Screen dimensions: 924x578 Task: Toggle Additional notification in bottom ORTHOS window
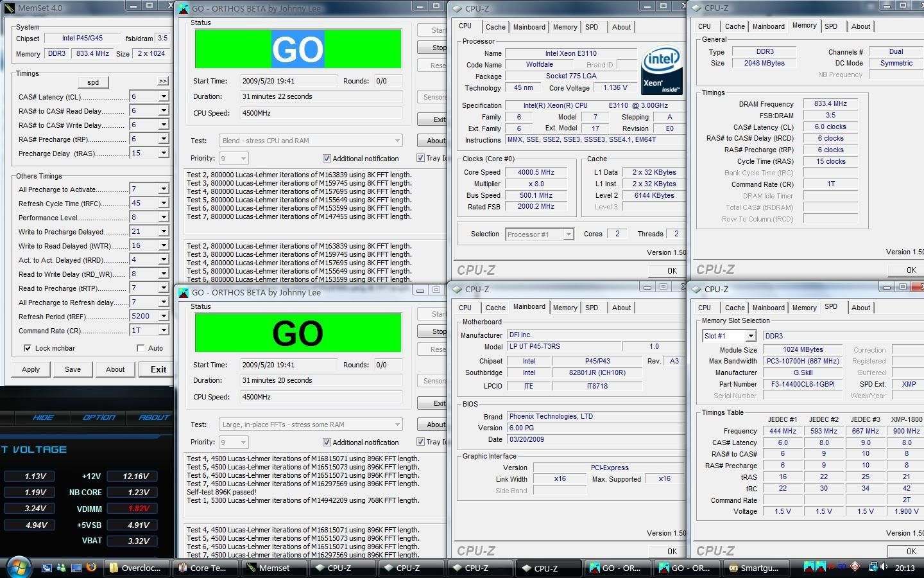tap(327, 442)
